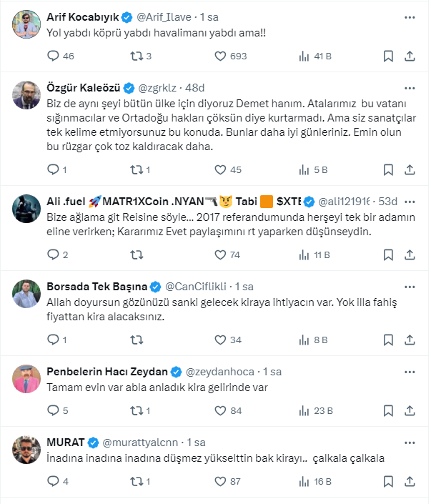Open more menu on Özgür Kaleözü's tweet
Screen dimensions: 431x504
coord(410,87)
